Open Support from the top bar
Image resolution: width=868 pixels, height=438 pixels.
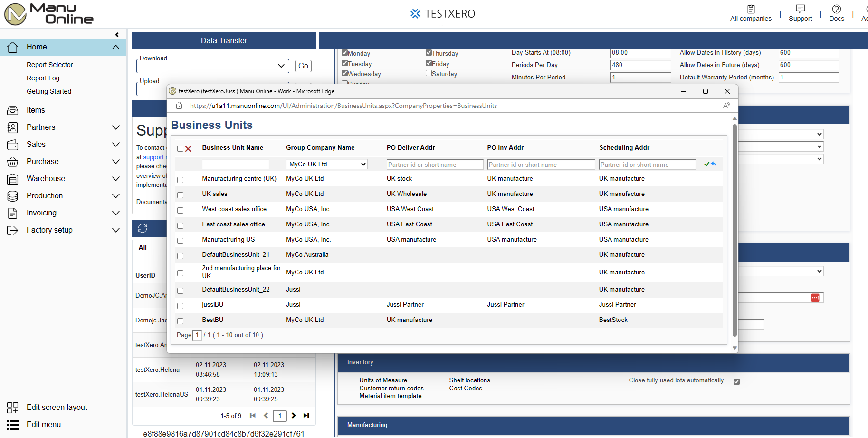point(800,13)
